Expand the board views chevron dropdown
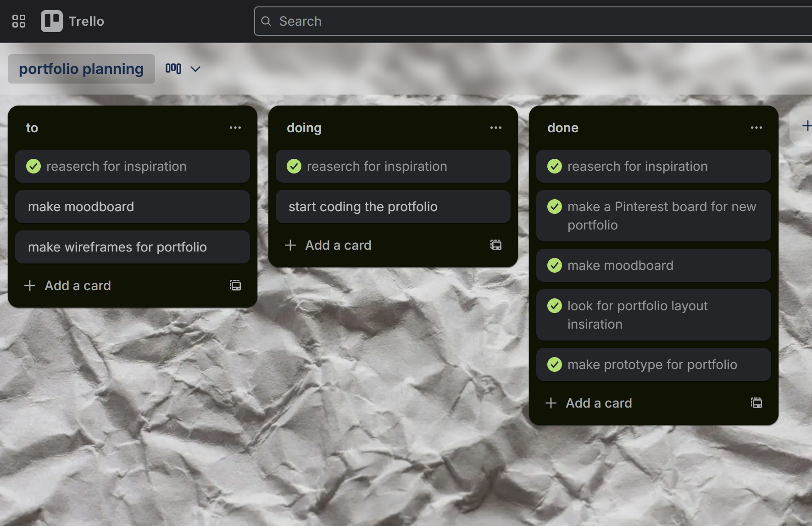Image resolution: width=812 pixels, height=526 pixels. click(195, 69)
